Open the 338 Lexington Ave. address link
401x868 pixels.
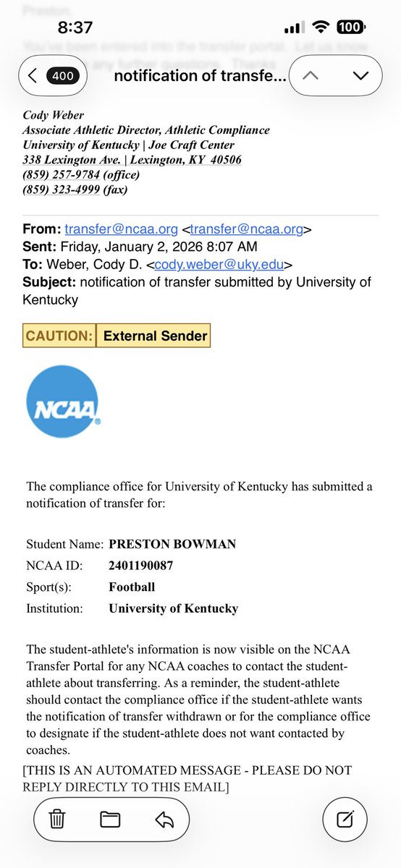pos(132,160)
